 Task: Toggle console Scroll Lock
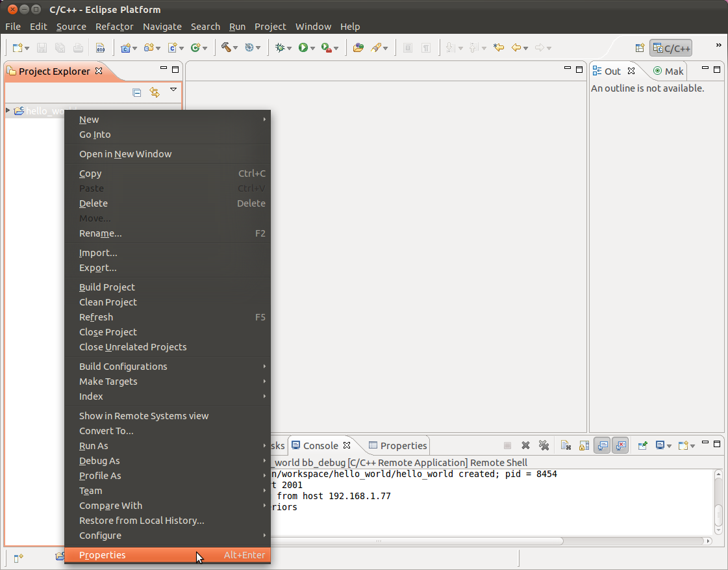tap(584, 445)
